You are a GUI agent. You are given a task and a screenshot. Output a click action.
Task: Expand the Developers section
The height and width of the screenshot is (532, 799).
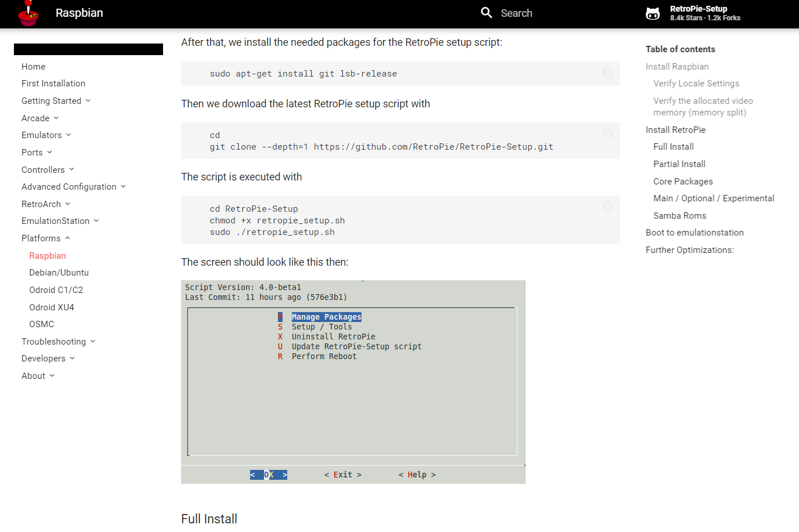pos(48,359)
